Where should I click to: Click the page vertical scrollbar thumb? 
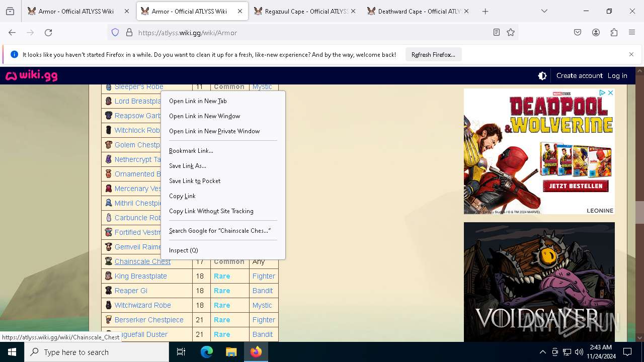pos(640,213)
